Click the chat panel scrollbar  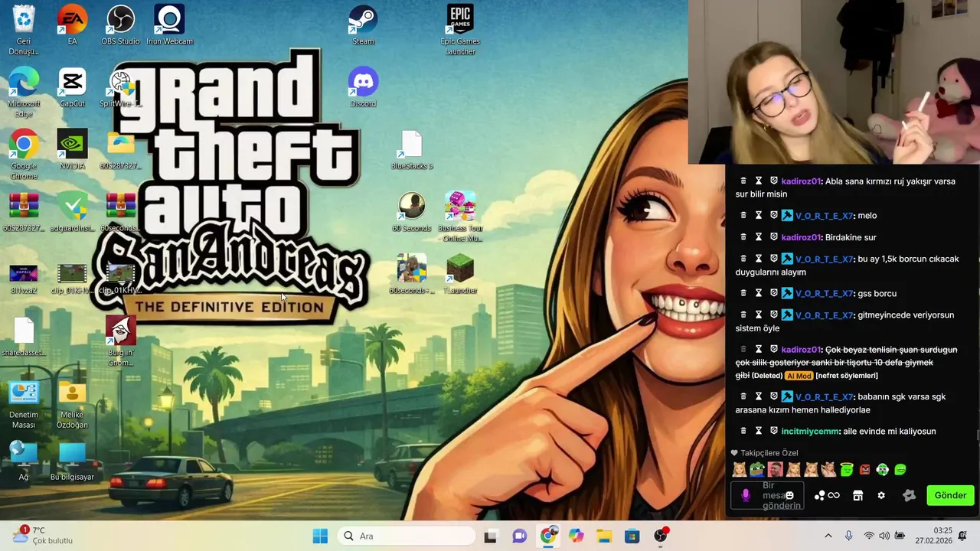tap(978, 434)
